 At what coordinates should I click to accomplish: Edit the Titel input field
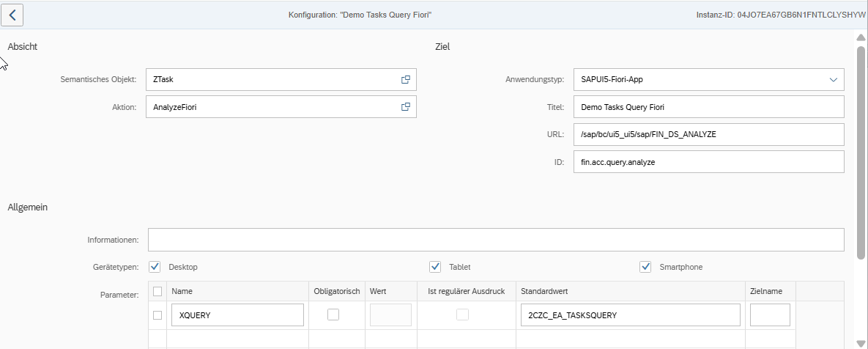pyautogui.click(x=709, y=107)
